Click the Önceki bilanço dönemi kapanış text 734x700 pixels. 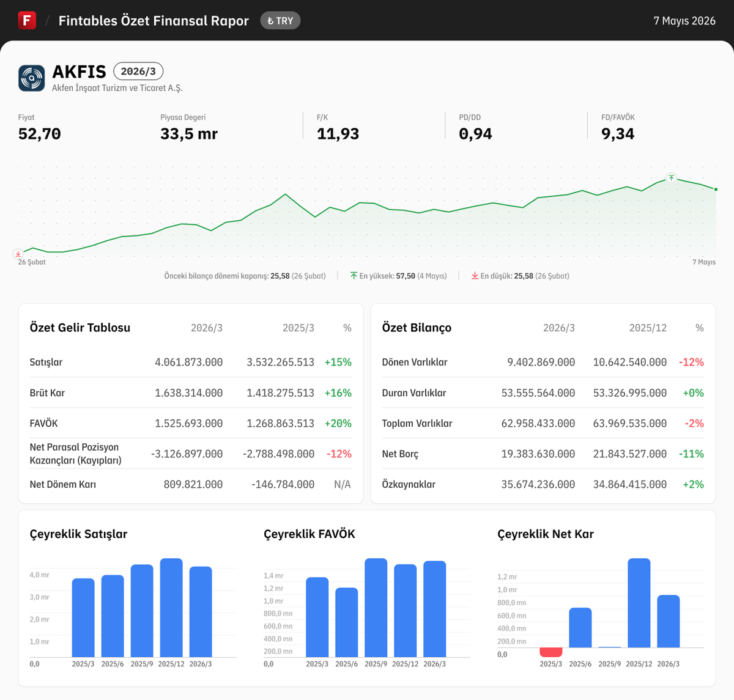(x=245, y=276)
